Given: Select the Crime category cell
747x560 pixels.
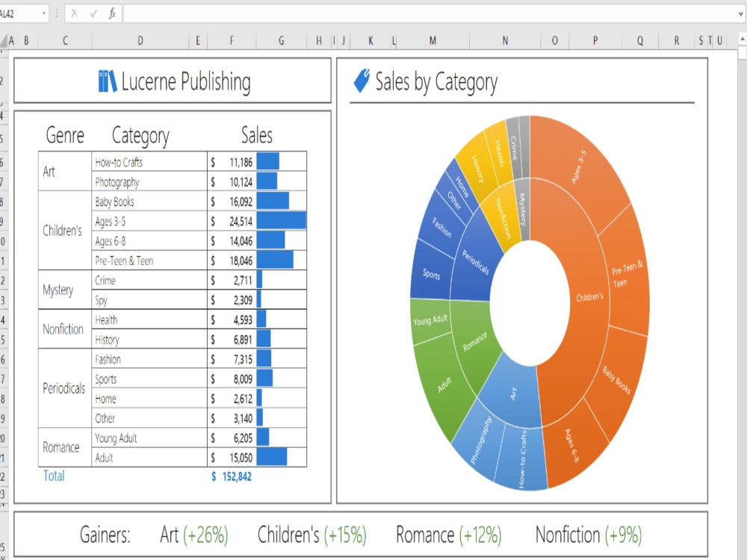Looking at the screenshot, I should (149, 281).
